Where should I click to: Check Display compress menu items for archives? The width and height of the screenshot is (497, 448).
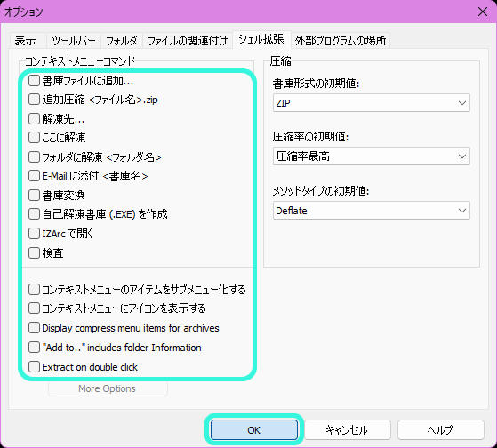34,328
